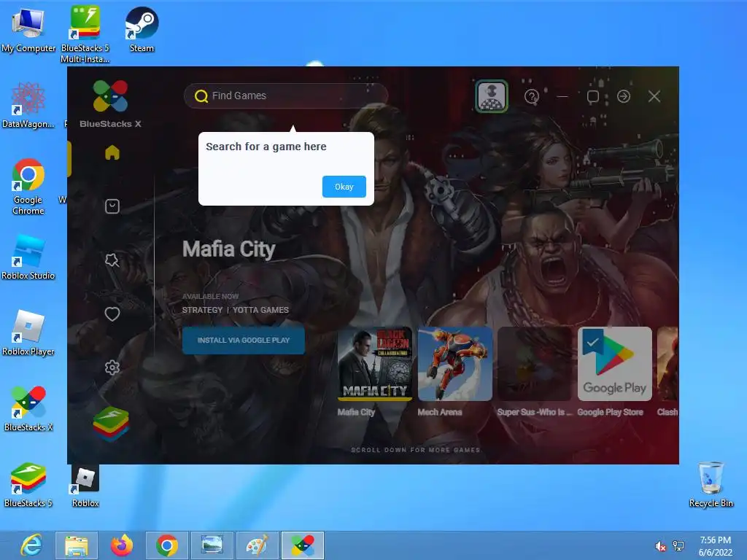The height and width of the screenshot is (560, 747).
Task: Open Favorites heart in the sidebar
Action: pos(112,314)
